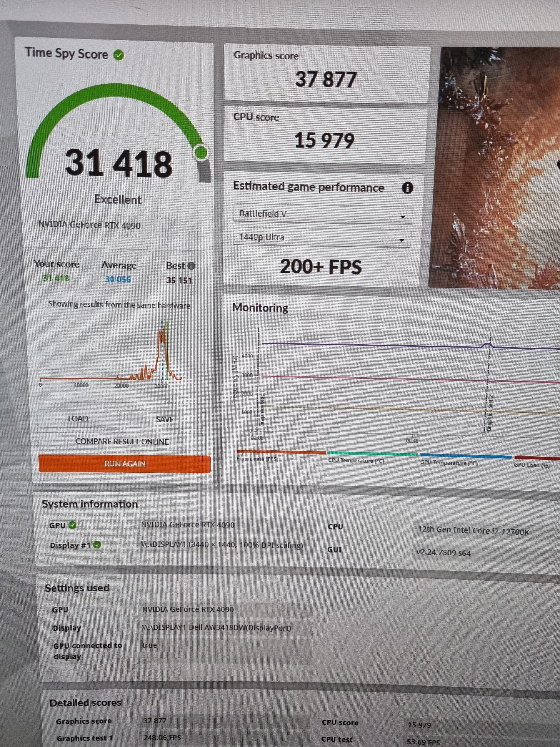Toggle the GPU Load (%) legend
This screenshot has width=560, height=747.
tap(537, 462)
